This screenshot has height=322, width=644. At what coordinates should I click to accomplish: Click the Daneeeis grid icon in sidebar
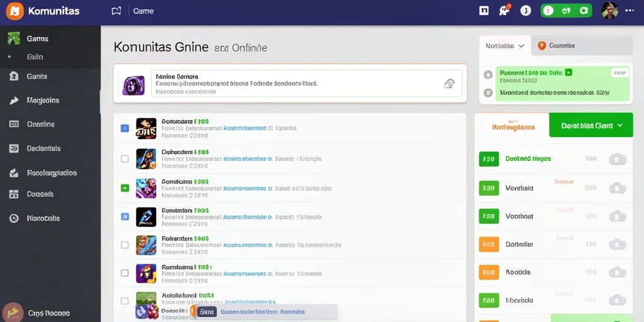(x=14, y=194)
